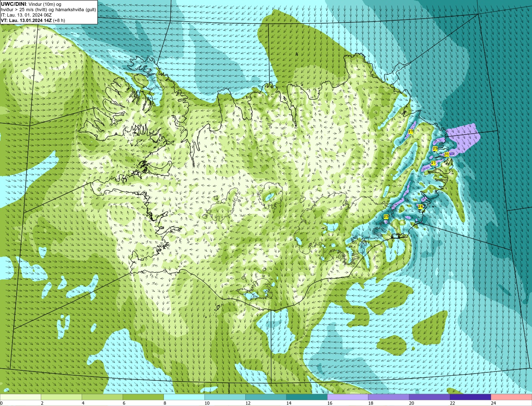Viewport: 532px width, 406px height.
Task: Pick the aqua 10–12 legend swatch
Action: (225, 397)
